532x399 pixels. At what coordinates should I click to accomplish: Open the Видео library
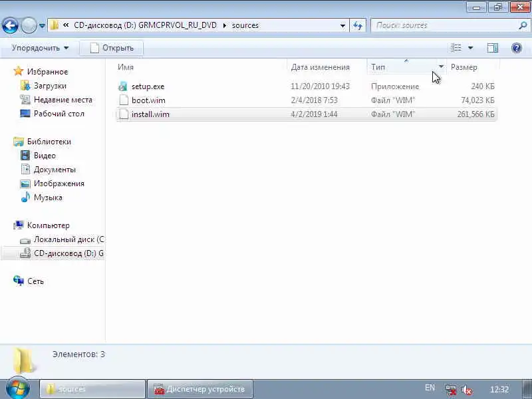(45, 156)
